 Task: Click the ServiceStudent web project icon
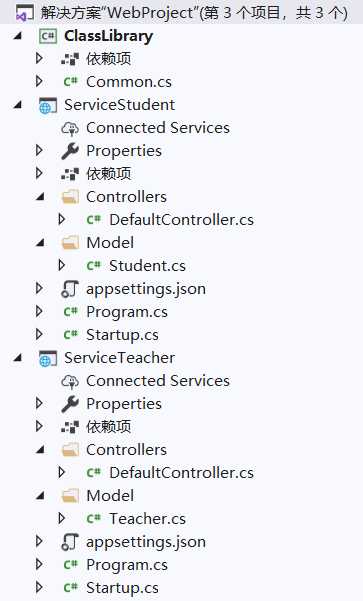click(x=48, y=105)
